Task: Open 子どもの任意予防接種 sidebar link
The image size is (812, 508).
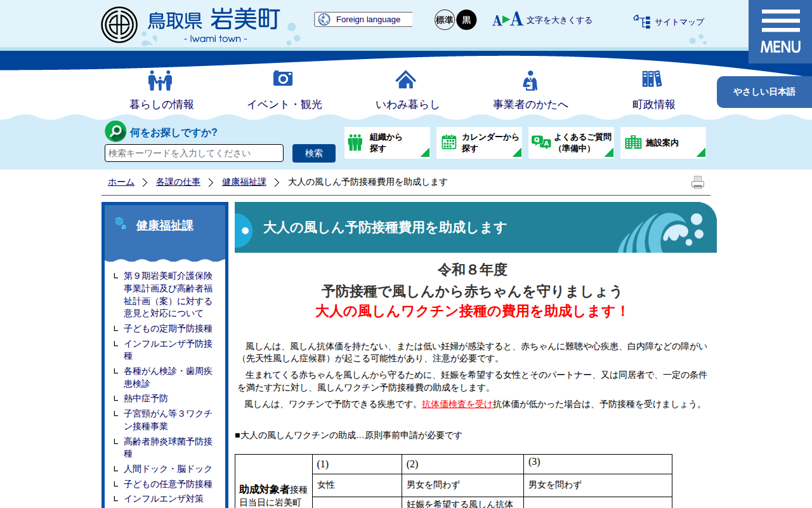Action: 168,485
